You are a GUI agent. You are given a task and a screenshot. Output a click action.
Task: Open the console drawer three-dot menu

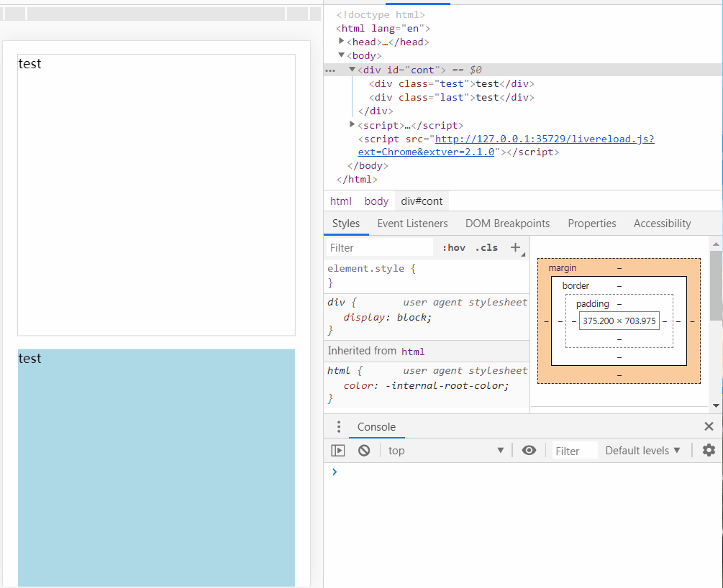click(338, 427)
